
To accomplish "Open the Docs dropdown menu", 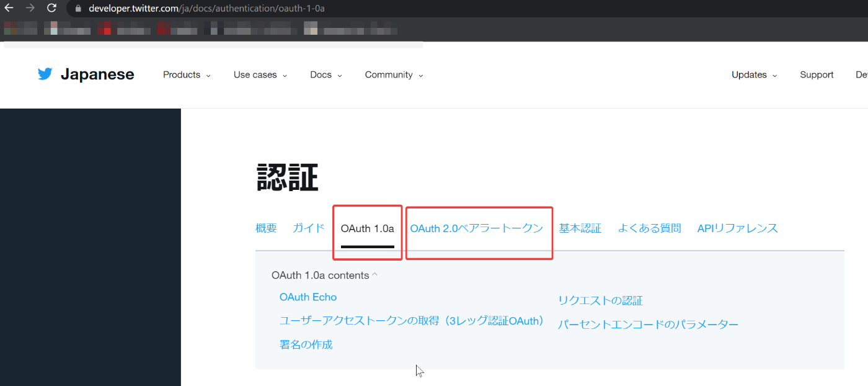I will 326,74.
